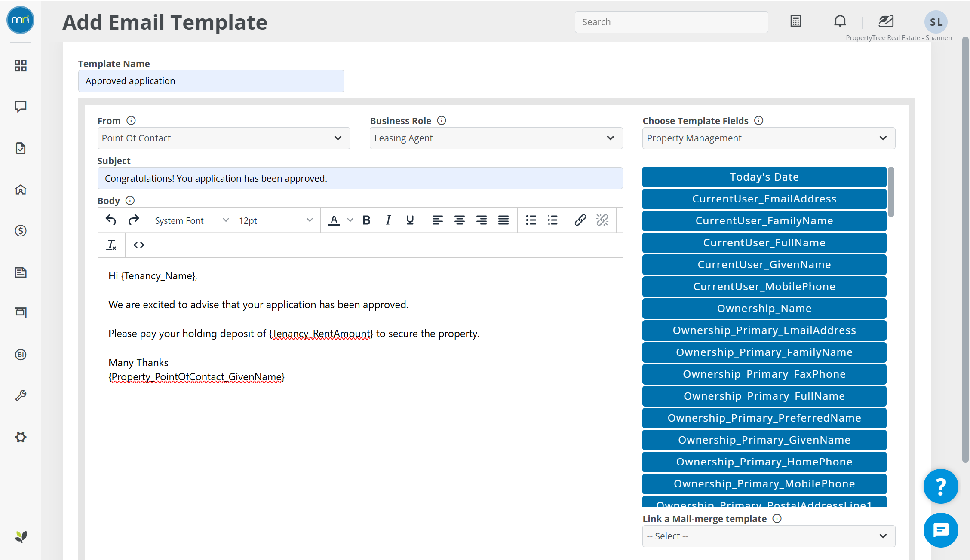Open the dollar sign icon in sidebar

[21, 231]
